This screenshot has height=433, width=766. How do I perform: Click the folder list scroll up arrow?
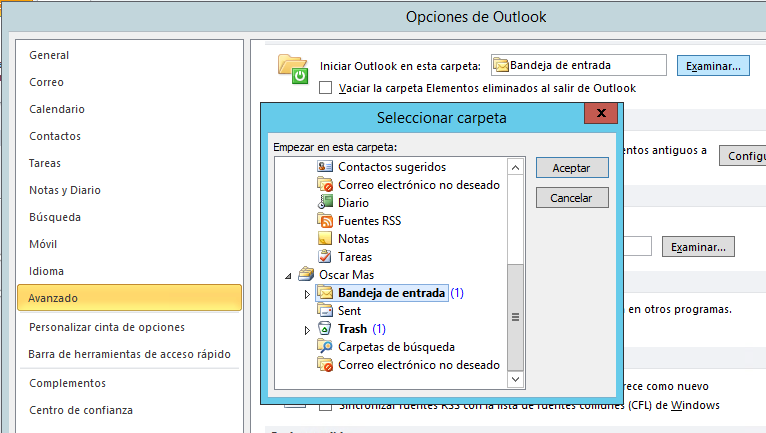click(515, 168)
